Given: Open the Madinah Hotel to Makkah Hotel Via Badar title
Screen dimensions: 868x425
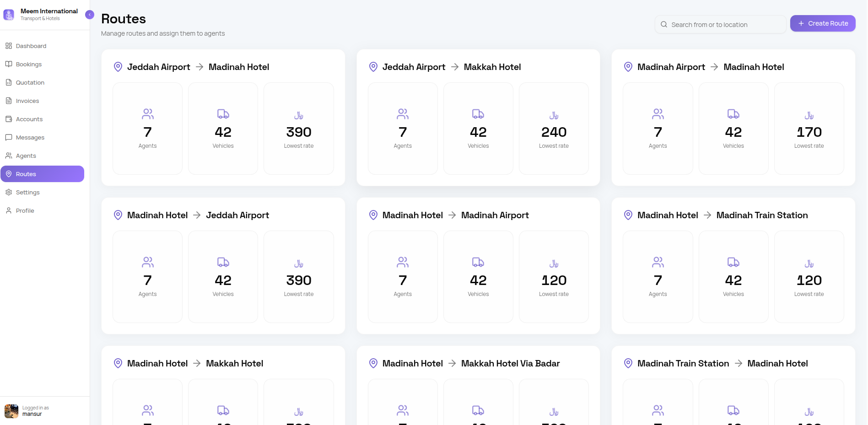Looking at the screenshot, I should [x=471, y=363].
